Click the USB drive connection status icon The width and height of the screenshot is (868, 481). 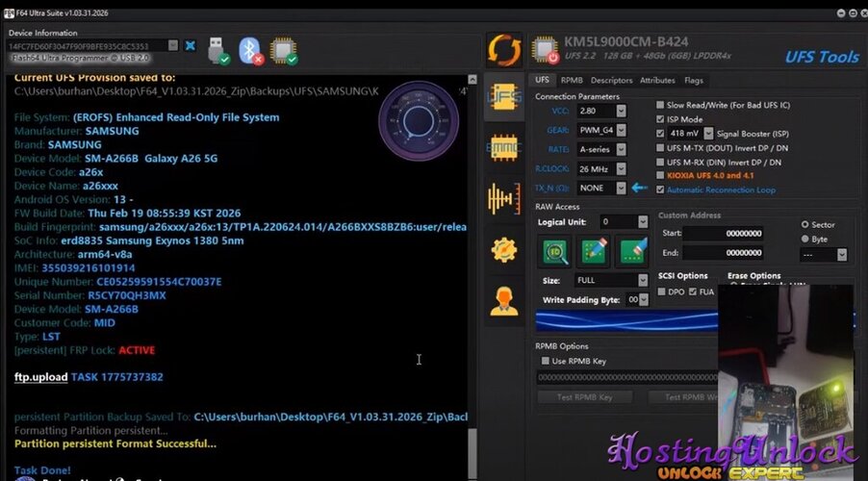point(218,51)
